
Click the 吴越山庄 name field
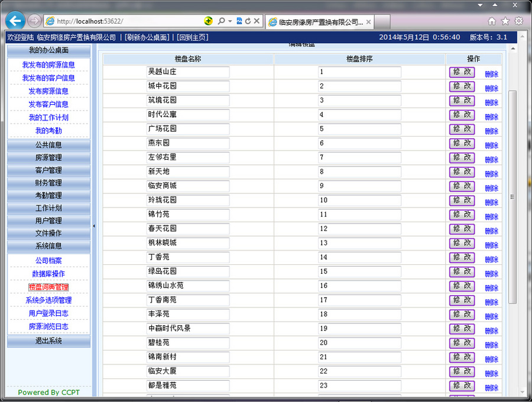click(188, 72)
